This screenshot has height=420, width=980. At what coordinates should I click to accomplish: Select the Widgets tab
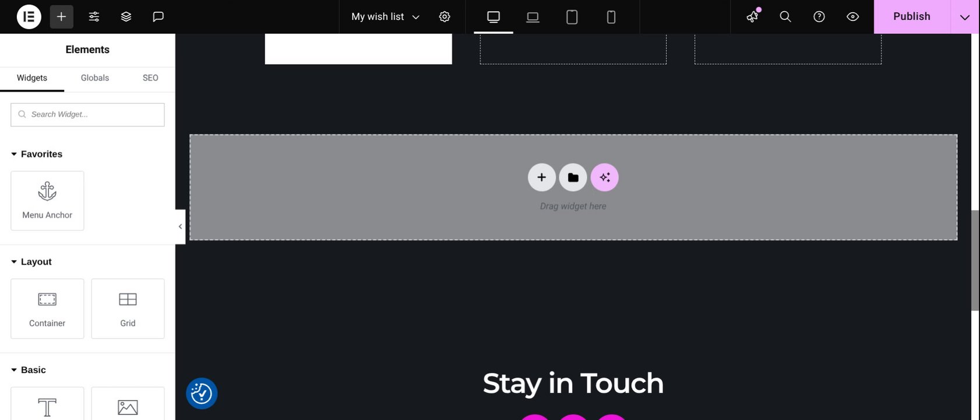click(32, 78)
